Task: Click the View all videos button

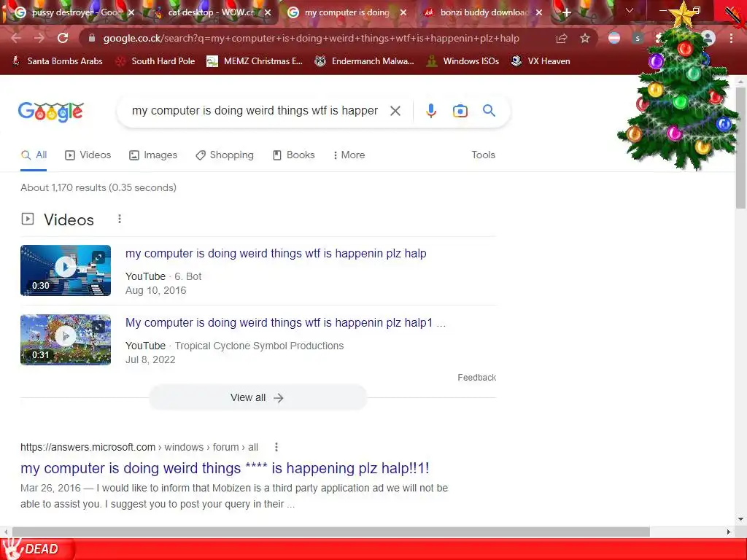Action: click(x=258, y=397)
